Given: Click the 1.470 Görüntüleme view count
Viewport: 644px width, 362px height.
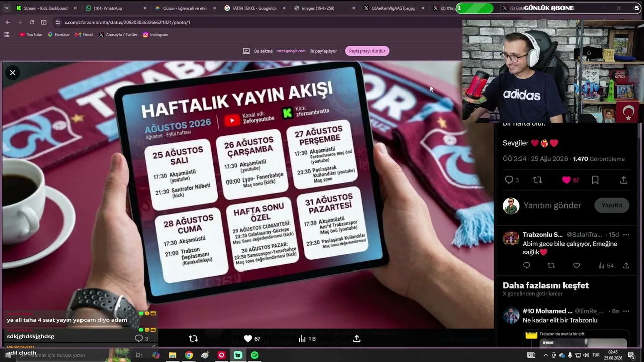Looking at the screenshot, I should pyautogui.click(x=599, y=159).
